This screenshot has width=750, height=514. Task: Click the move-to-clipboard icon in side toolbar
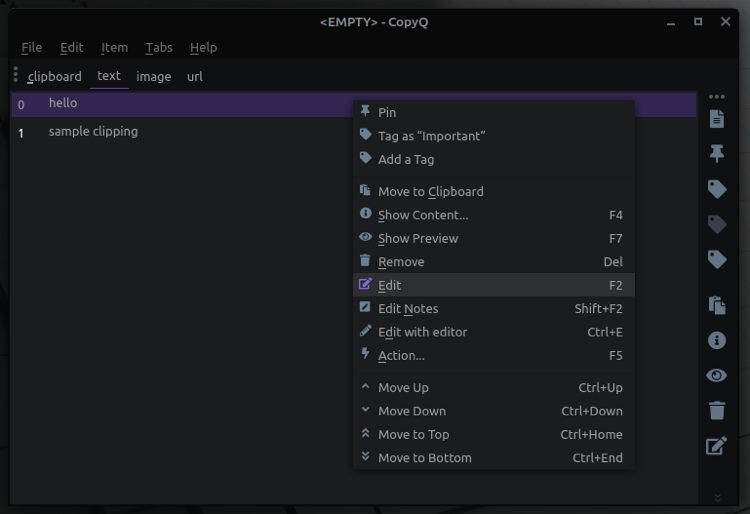717,305
